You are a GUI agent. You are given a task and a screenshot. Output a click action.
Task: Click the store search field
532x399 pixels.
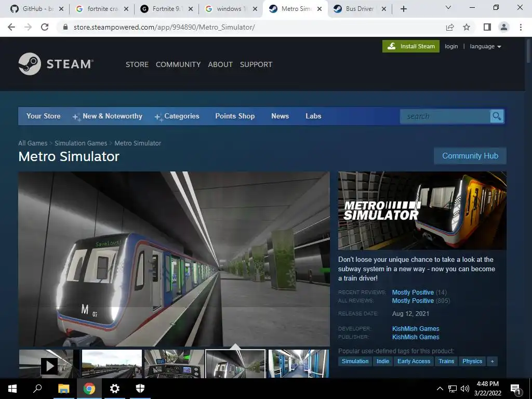click(445, 116)
